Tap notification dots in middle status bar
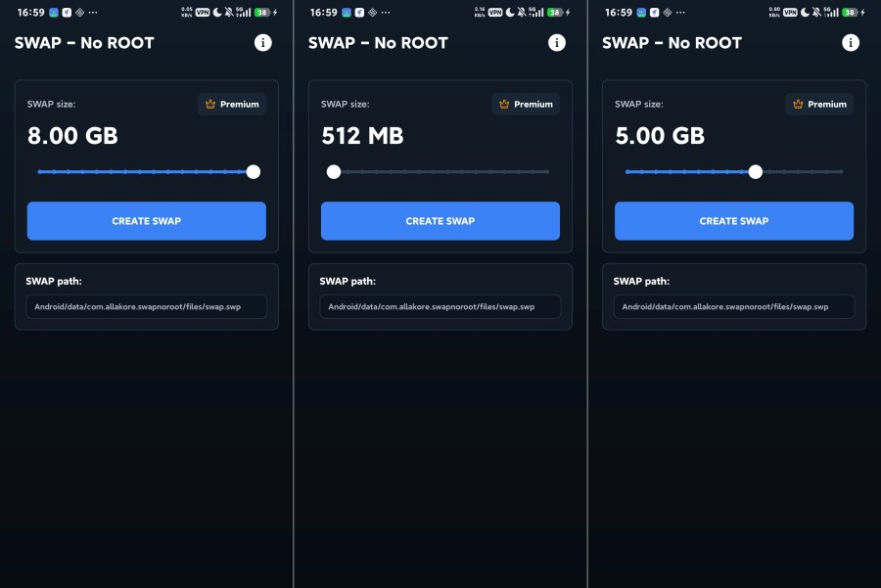 386,13
